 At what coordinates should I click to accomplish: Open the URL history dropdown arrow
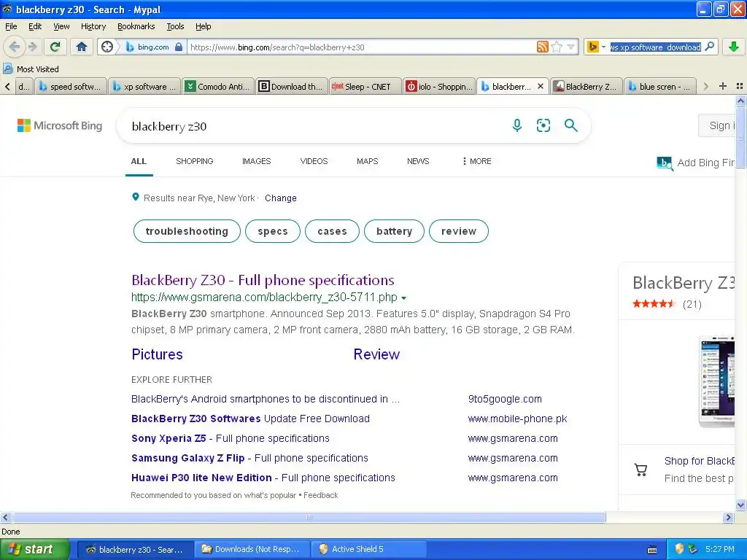(570, 47)
